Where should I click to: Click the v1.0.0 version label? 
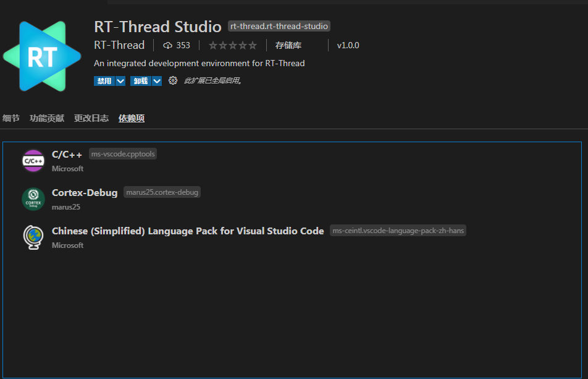(348, 45)
